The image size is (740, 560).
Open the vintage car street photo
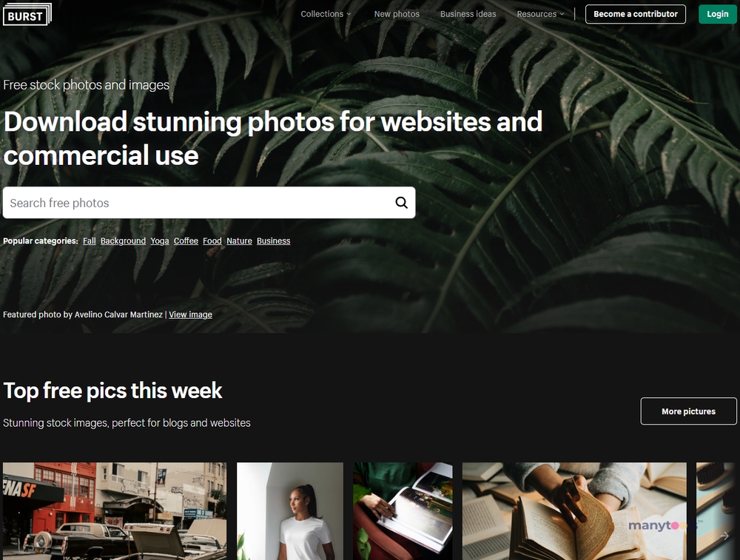[115, 511]
